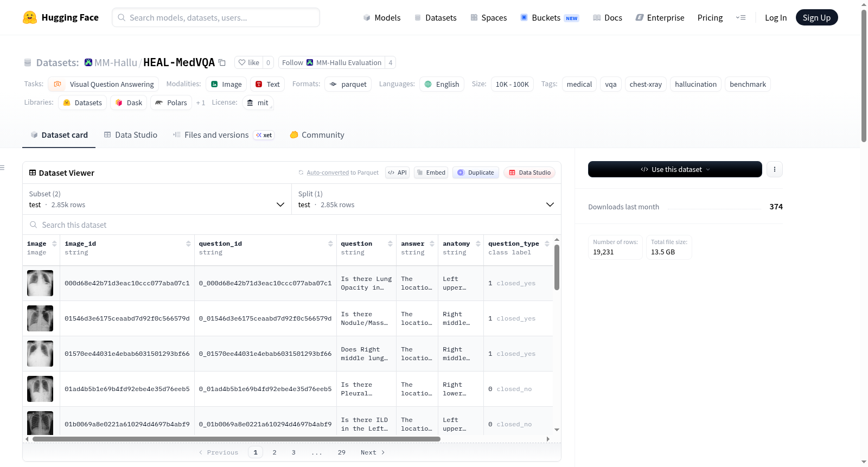
Task: Go to page 29 of the table
Action: coord(342,452)
